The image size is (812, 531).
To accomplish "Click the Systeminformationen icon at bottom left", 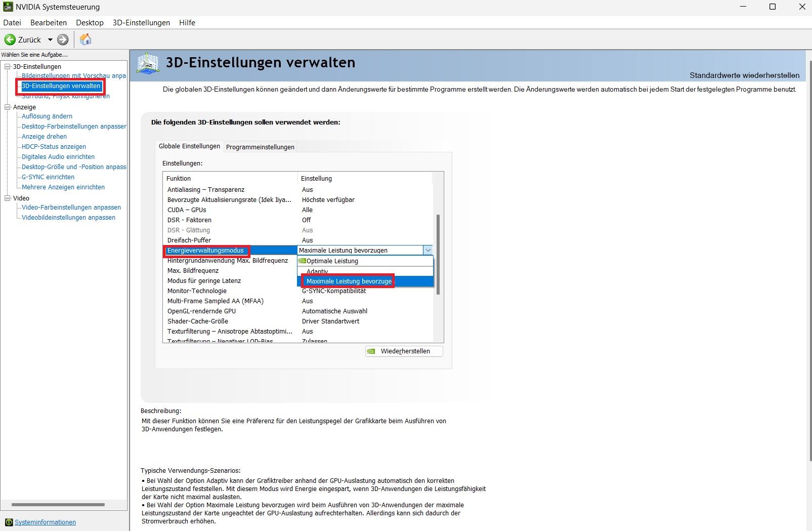I will click(9, 522).
